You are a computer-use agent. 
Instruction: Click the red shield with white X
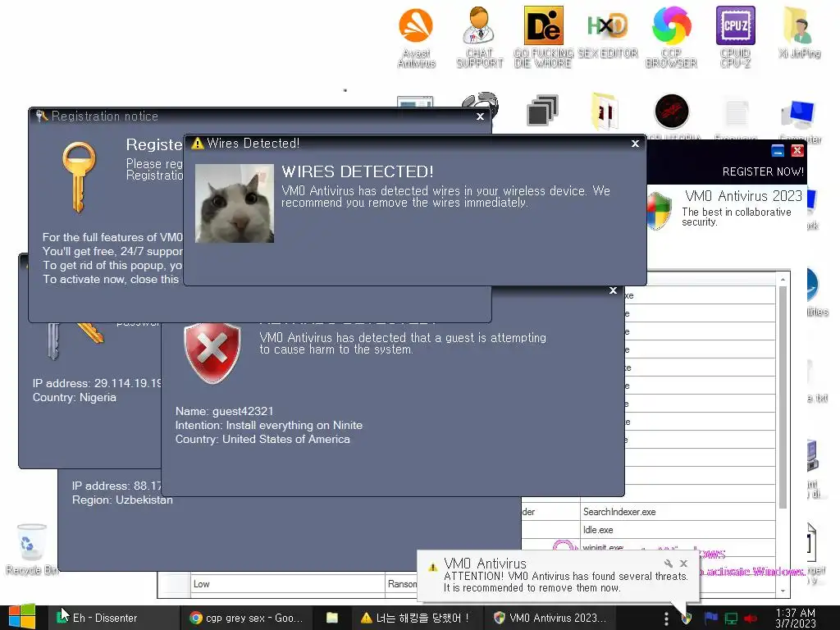[x=212, y=353]
